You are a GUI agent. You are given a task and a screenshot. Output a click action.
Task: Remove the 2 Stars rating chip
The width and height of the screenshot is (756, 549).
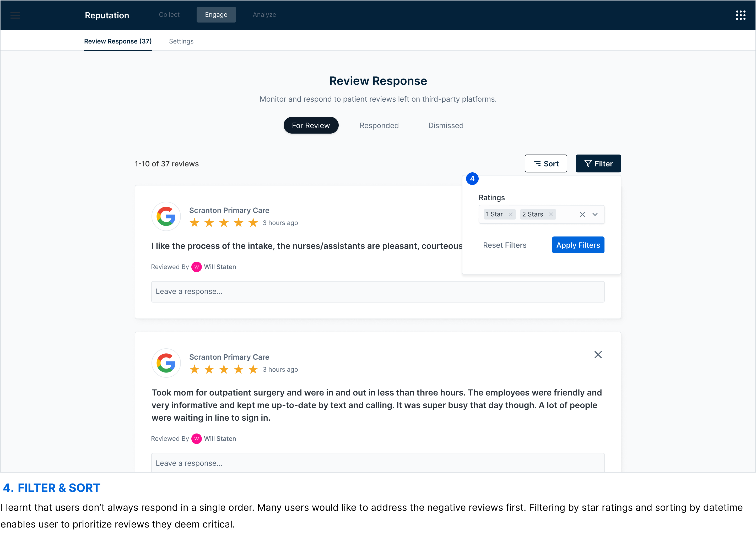pos(551,215)
